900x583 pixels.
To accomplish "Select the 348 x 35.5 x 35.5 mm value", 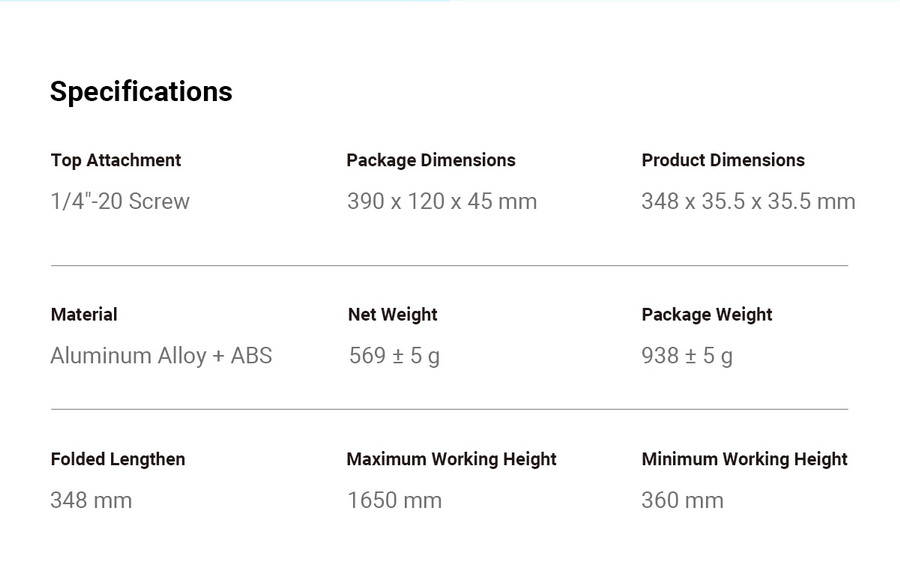I will click(748, 201).
